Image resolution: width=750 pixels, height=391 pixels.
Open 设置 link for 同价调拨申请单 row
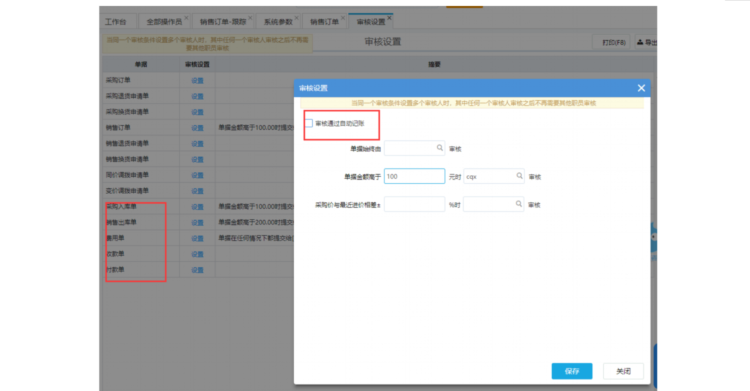click(198, 175)
